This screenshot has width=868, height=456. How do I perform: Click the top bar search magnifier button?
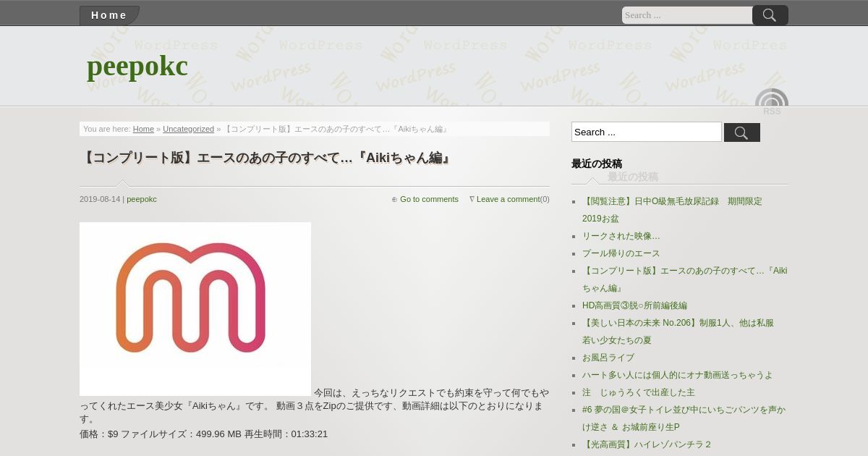point(770,15)
